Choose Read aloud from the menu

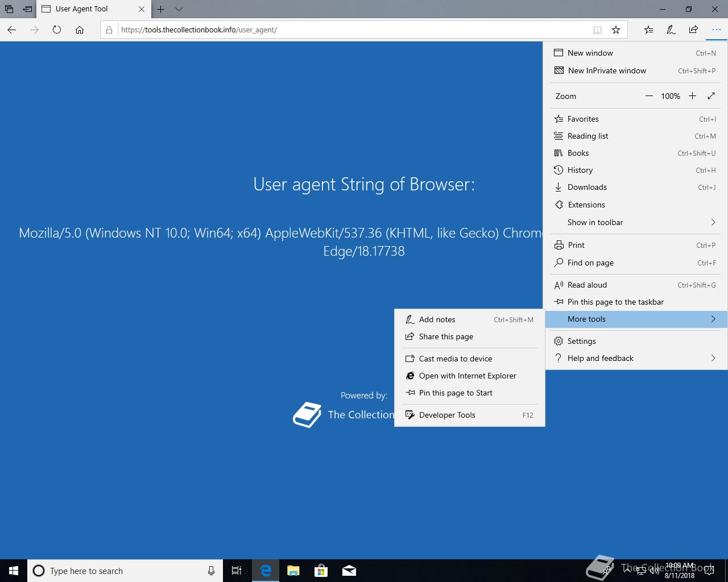coord(635,285)
